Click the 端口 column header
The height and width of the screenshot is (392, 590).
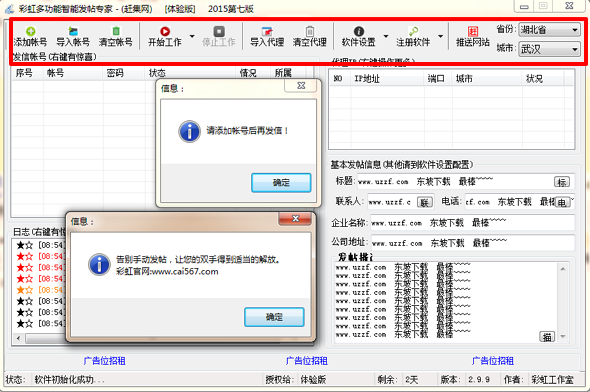[x=438, y=79]
